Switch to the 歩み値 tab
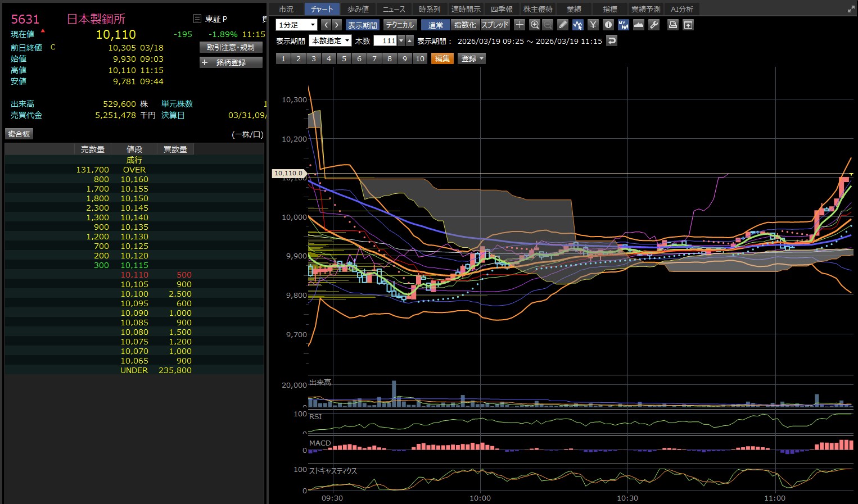The height and width of the screenshot is (504, 858). tap(358, 9)
